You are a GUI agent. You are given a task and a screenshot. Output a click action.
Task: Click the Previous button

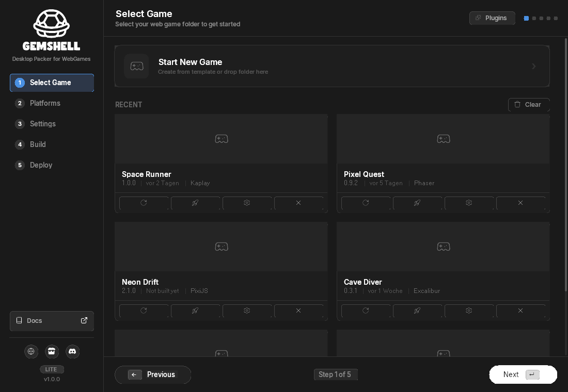[x=153, y=374]
